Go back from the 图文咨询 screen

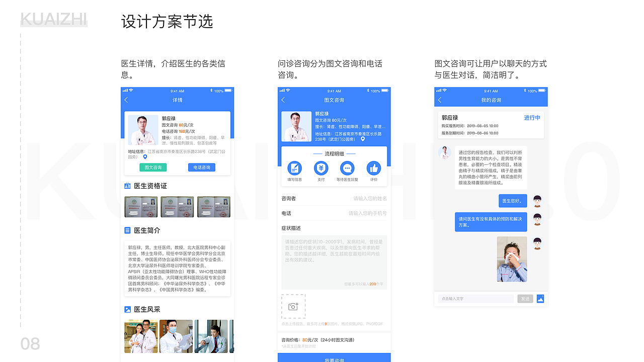(x=283, y=100)
